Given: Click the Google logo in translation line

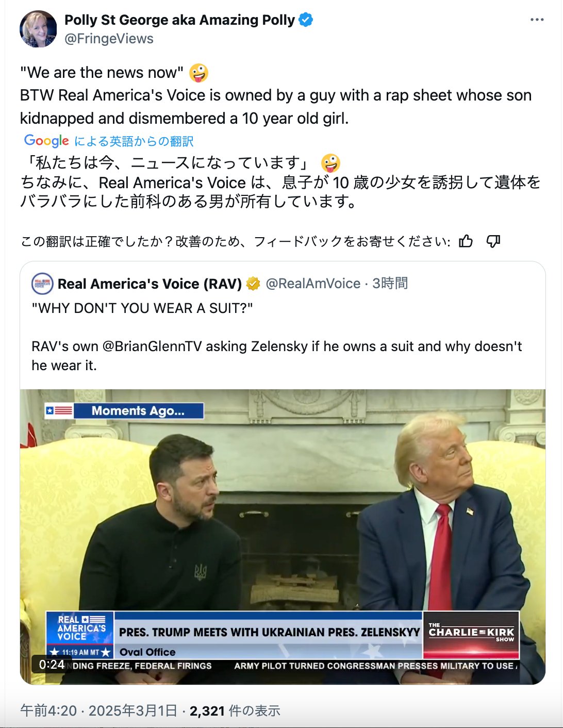Looking at the screenshot, I should [46, 141].
